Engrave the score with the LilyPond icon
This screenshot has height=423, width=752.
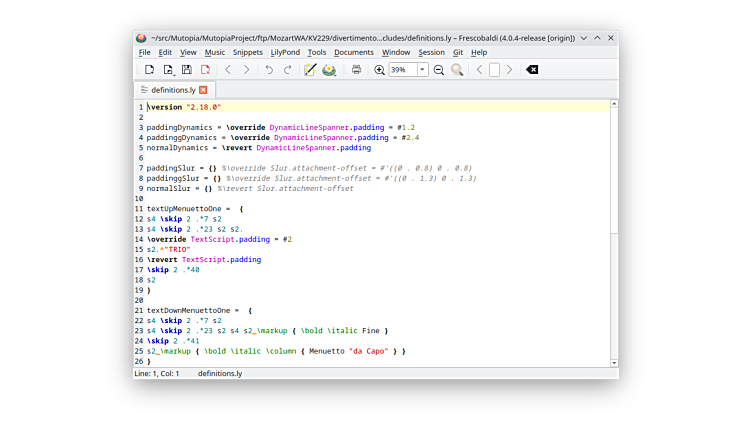click(329, 70)
